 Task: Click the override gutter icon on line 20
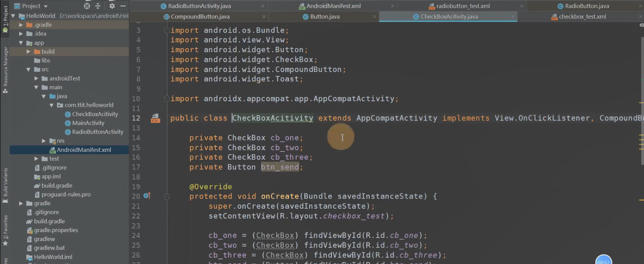click(x=146, y=196)
